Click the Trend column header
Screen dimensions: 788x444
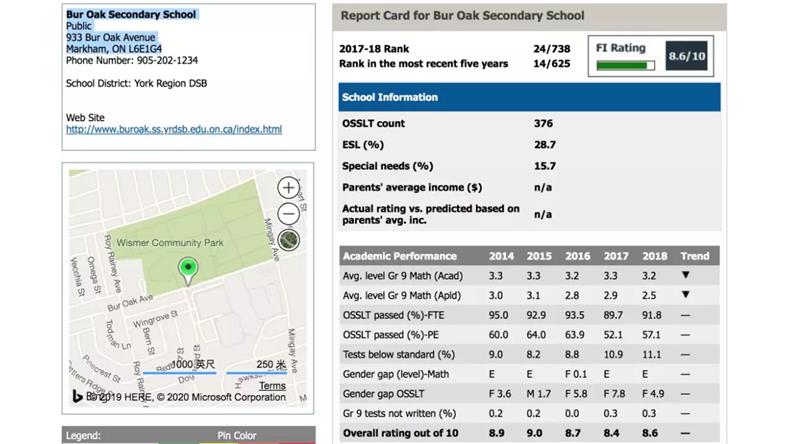click(694, 256)
